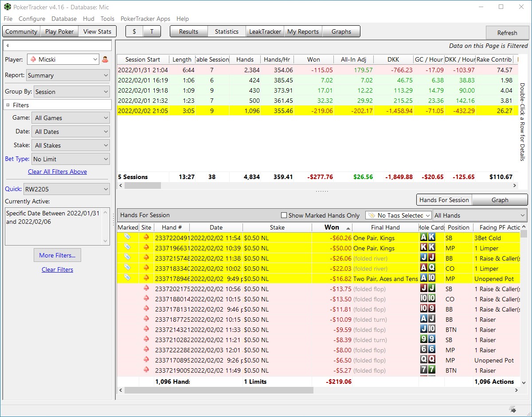Click the tag icon in the 233719663 hand row

(x=128, y=247)
